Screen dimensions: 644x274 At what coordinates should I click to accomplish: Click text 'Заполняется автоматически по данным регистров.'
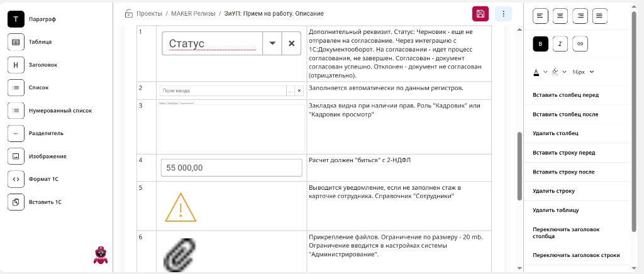(386, 88)
